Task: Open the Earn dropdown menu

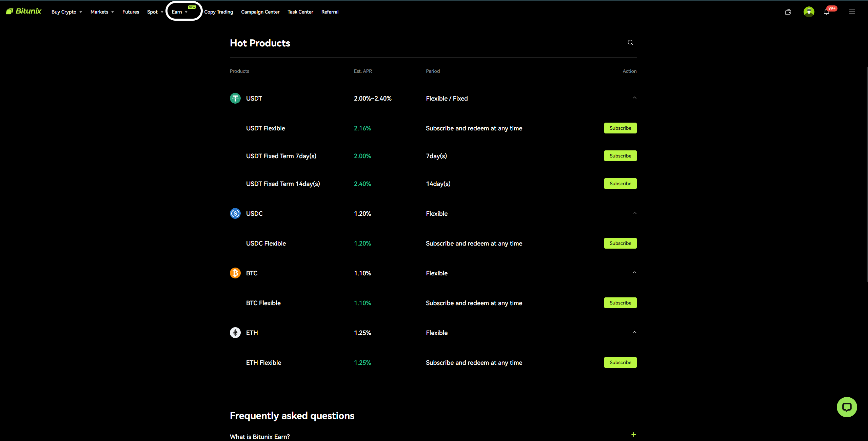Action: coord(179,12)
